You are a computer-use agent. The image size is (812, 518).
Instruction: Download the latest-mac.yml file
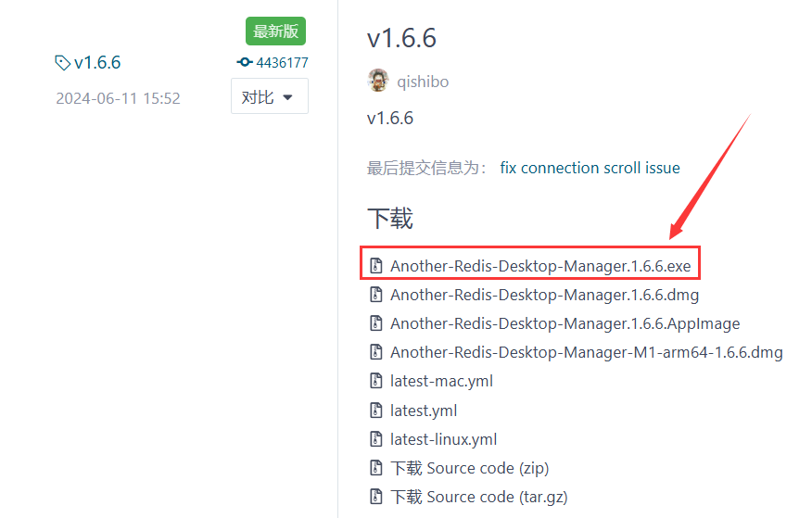442,382
